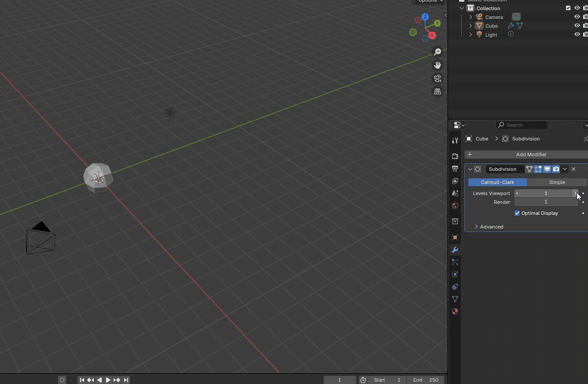This screenshot has width=588, height=384.
Task: Play the animation forward
Action: click(x=108, y=380)
